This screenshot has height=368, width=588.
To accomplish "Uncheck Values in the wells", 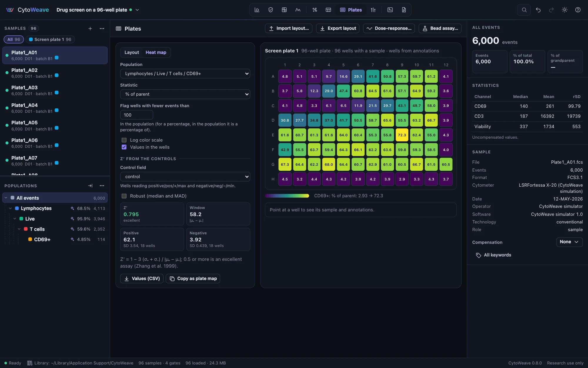I will (124, 147).
